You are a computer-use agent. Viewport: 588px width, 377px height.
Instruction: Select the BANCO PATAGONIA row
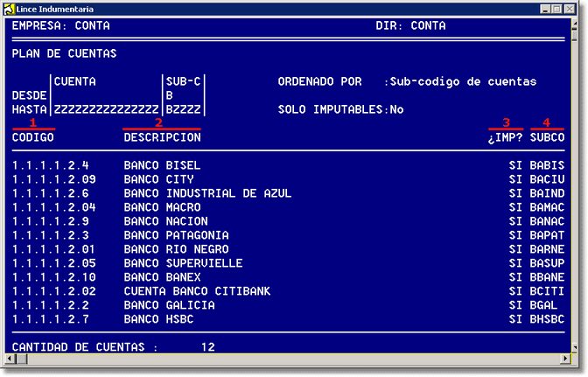pos(288,235)
